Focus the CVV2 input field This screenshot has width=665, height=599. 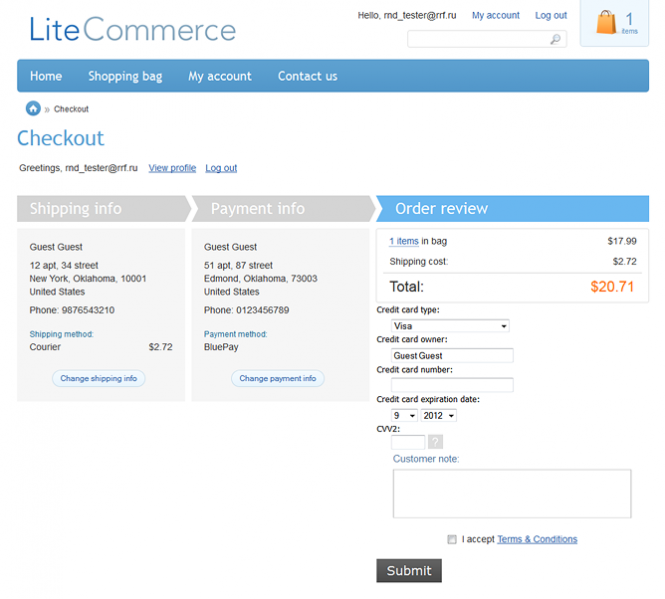(x=408, y=442)
